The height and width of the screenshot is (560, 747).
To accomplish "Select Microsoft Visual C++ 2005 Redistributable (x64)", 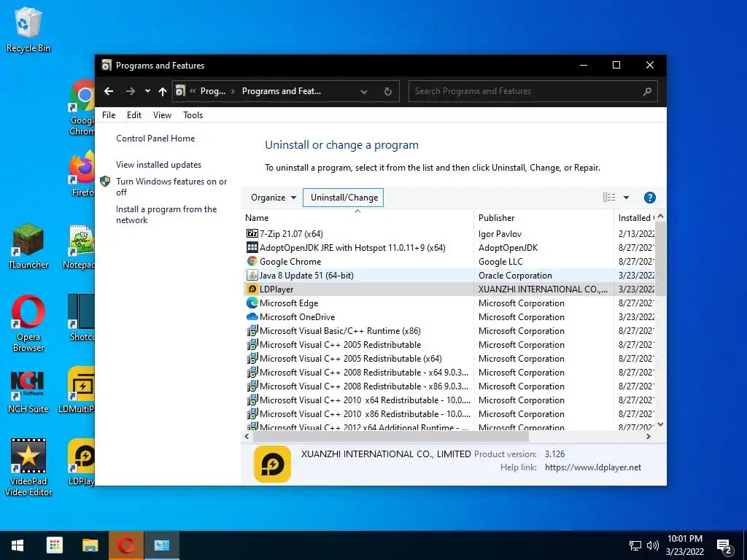I will 350,359.
